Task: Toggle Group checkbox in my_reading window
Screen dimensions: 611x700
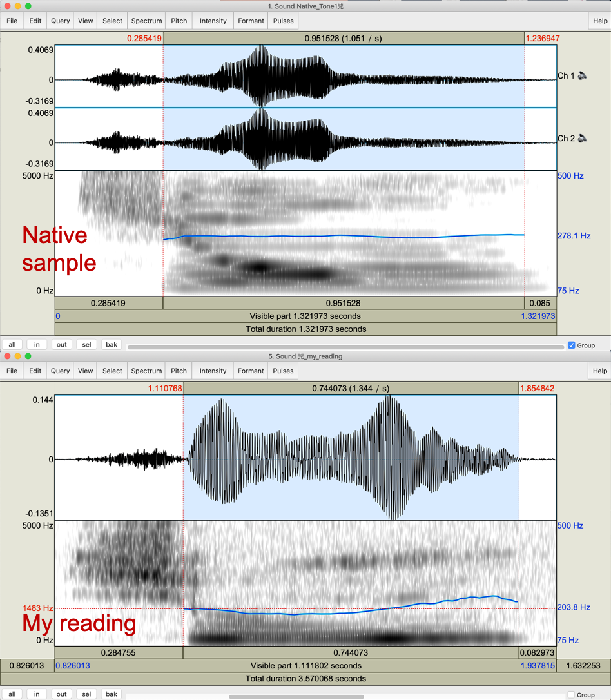Action: [571, 695]
